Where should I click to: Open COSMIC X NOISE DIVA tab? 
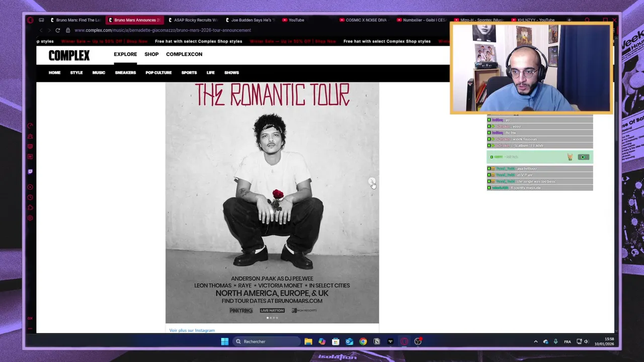364,20
